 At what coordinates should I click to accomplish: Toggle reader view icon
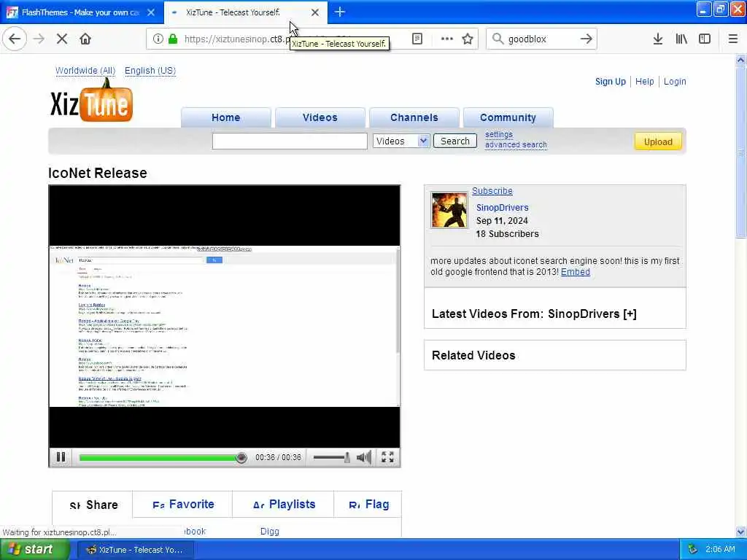click(x=417, y=39)
